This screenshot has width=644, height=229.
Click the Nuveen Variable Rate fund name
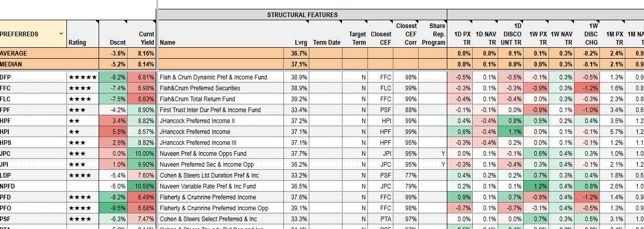pyautogui.click(x=208, y=186)
